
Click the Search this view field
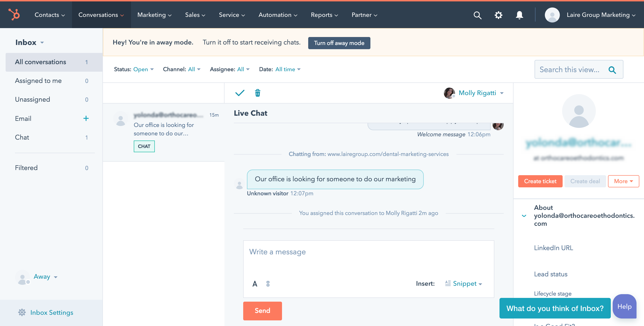(579, 69)
